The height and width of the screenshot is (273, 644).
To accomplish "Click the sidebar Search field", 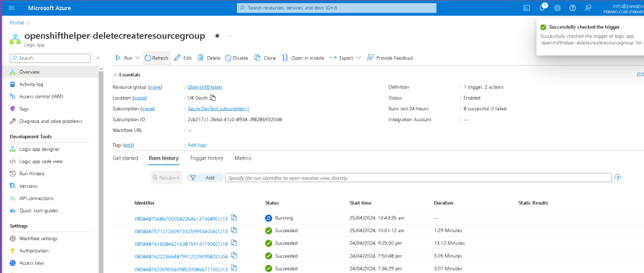I will click(x=50, y=58).
